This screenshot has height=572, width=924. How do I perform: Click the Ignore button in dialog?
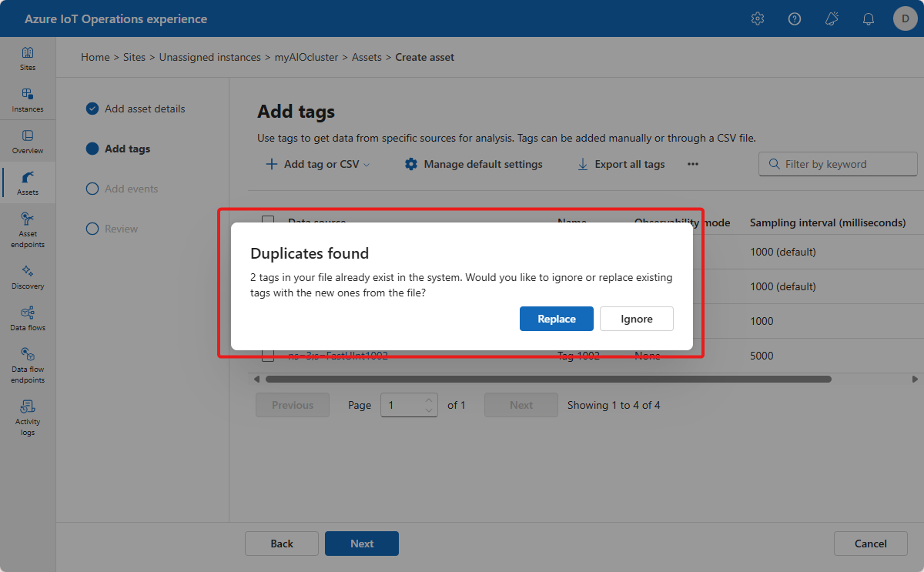coord(637,319)
